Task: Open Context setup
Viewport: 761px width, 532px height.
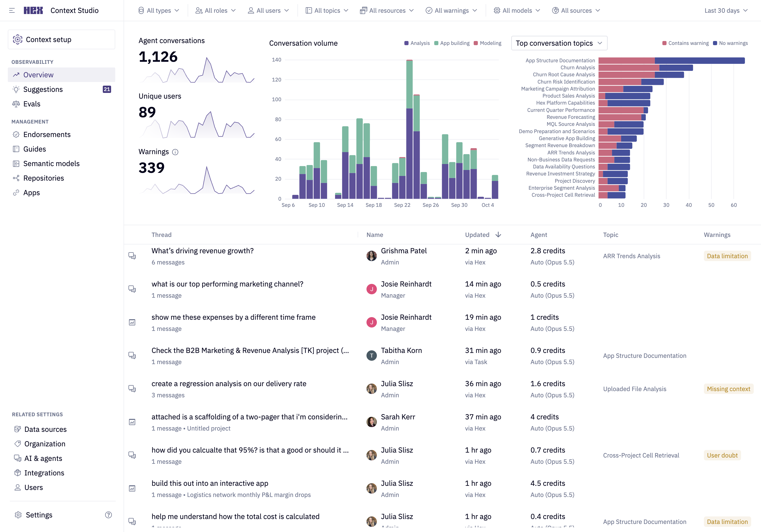Action: point(61,39)
